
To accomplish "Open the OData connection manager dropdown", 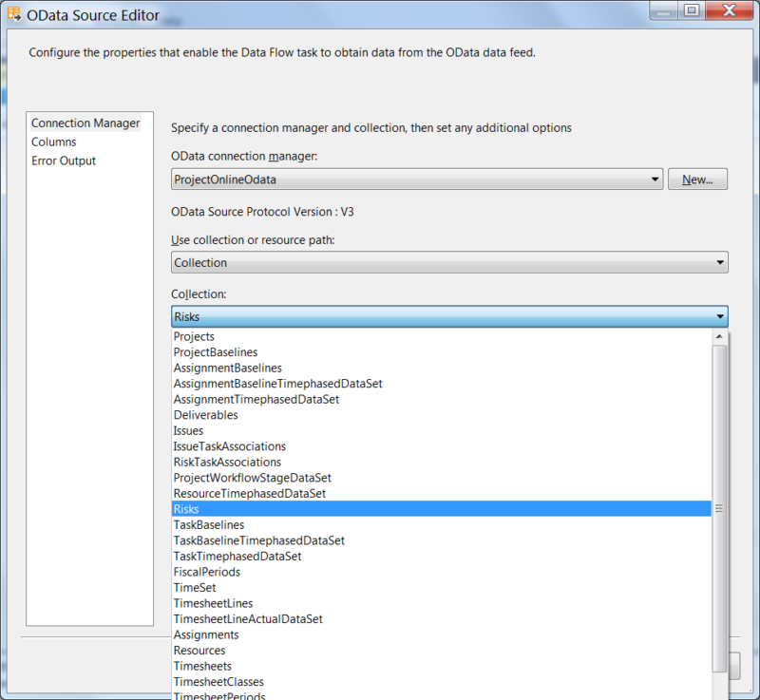I will (x=654, y=179).
